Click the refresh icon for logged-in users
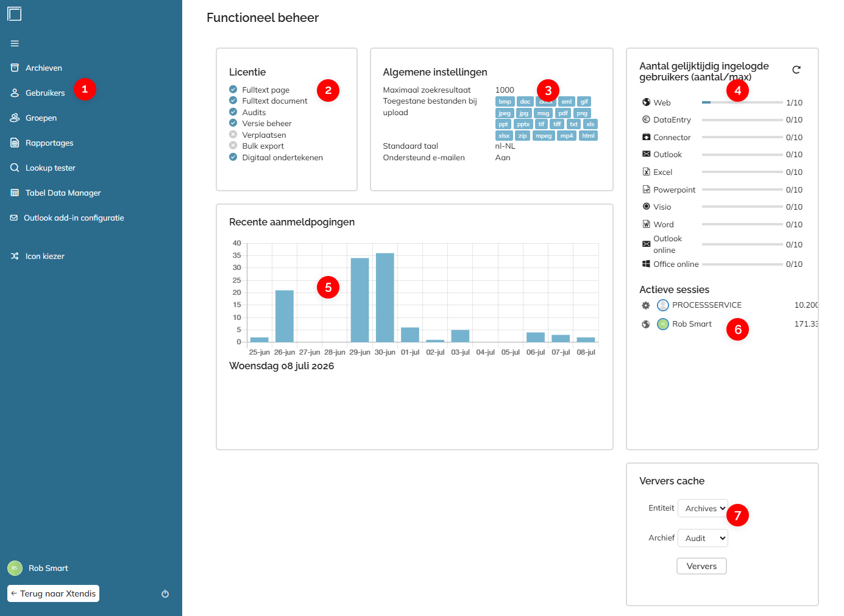844x616 pixels. tap(796, 69)
